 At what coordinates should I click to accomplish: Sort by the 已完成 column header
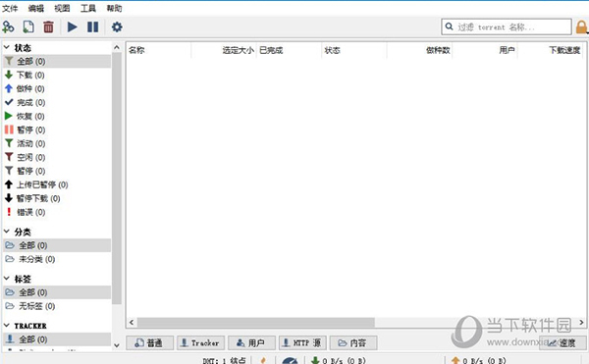pyautogui.click(x=290, y=50)
